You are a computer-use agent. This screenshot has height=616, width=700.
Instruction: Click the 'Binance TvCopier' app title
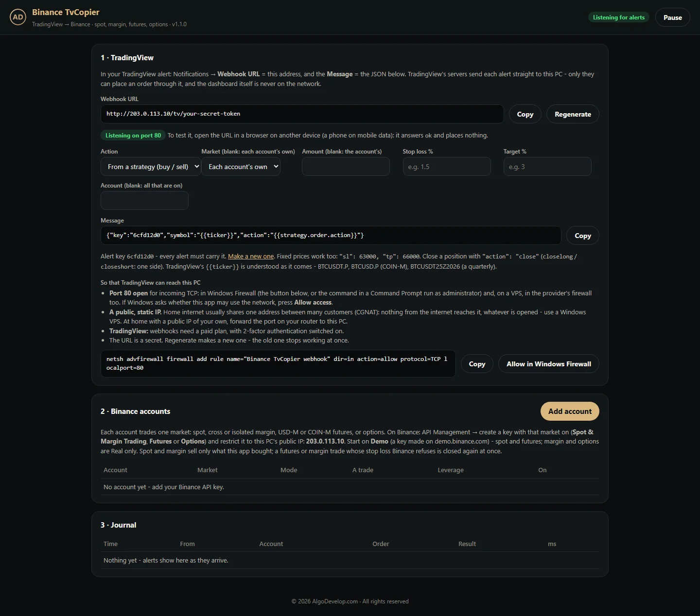point(66,12)
